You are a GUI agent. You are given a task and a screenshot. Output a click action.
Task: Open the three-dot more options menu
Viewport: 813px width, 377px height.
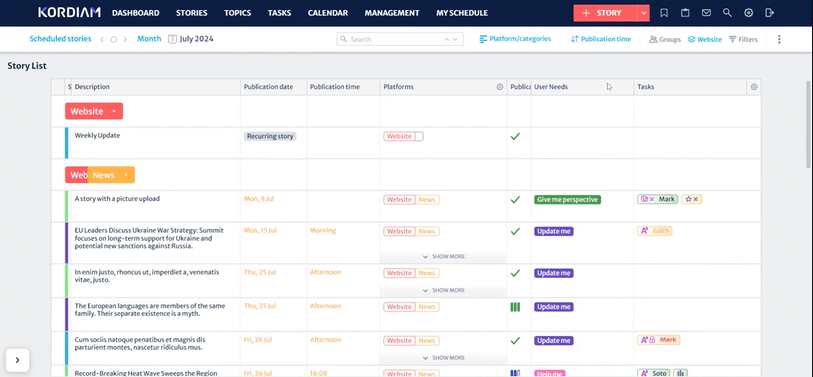(x=779, y=39)
